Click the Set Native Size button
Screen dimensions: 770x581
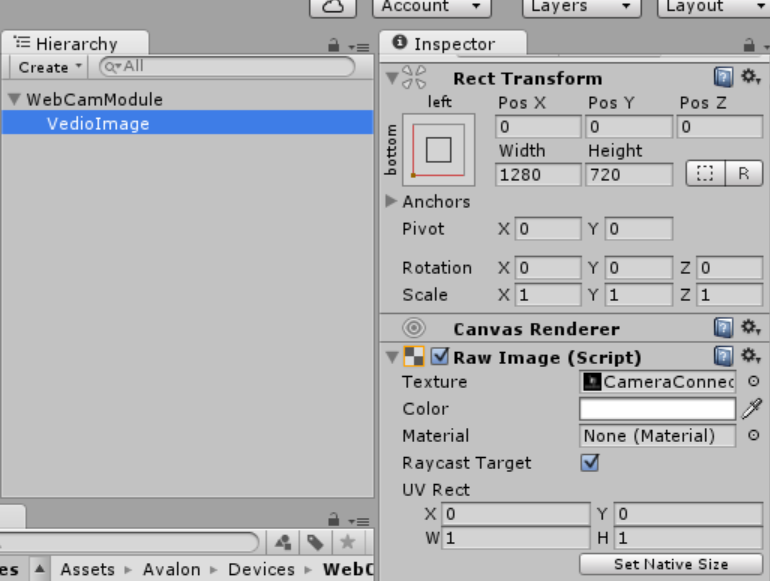tap(671, 564)
